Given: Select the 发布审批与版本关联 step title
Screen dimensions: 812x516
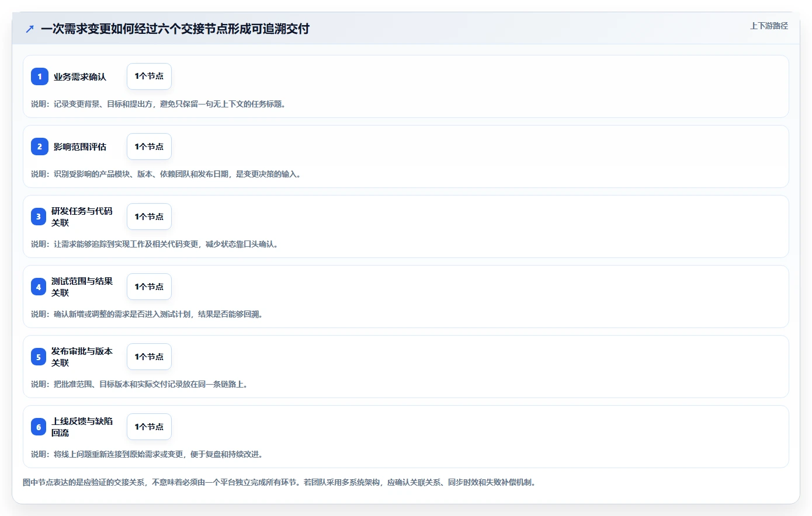Looking at the screenshot, I should pyautogui.click(x=82, y=357).
